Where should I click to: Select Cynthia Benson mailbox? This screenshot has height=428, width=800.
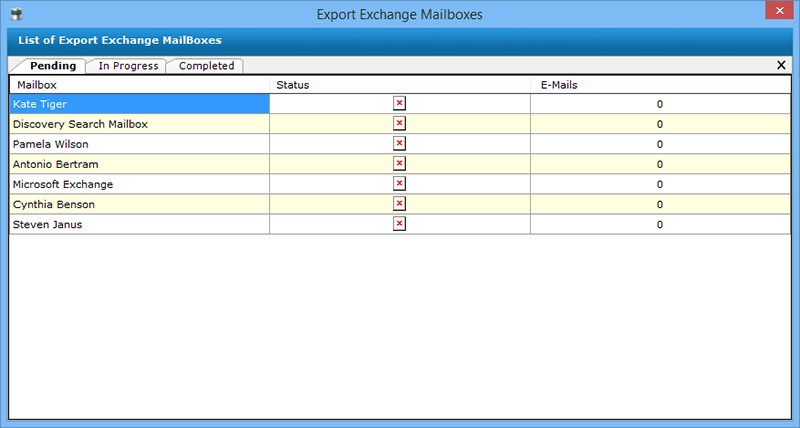139,204
